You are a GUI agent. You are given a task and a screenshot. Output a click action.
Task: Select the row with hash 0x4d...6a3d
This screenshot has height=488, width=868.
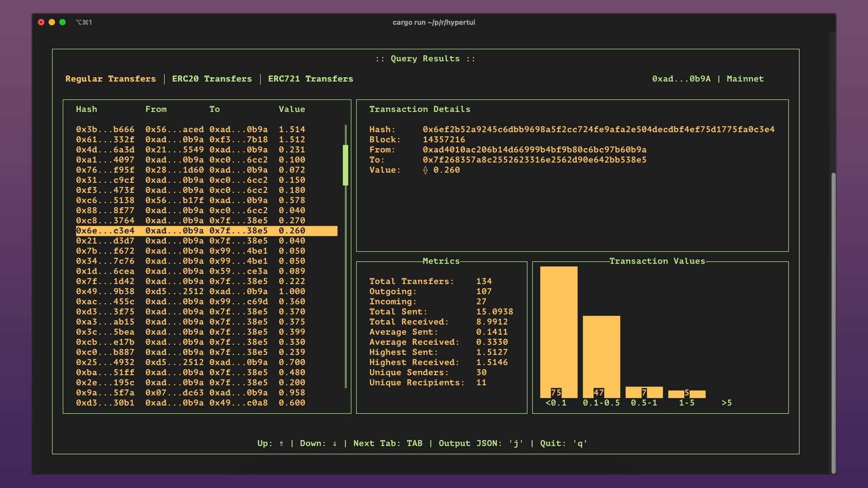pyautogui.click(x=207, y=150)
